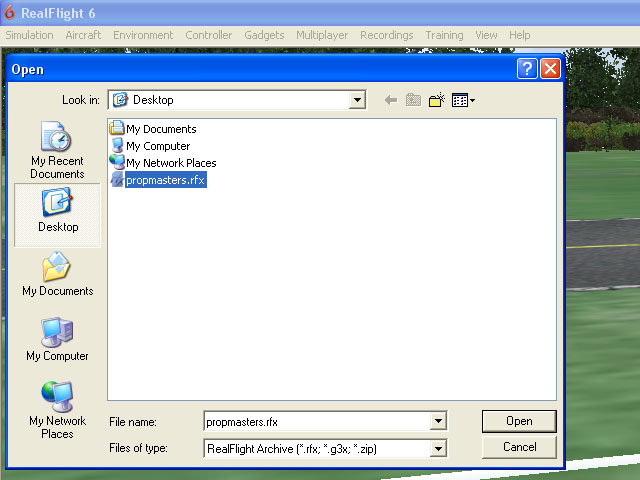Select the My Computer list entry text
The height and width of the screenshot is (480, 640).
coord(158,146)
